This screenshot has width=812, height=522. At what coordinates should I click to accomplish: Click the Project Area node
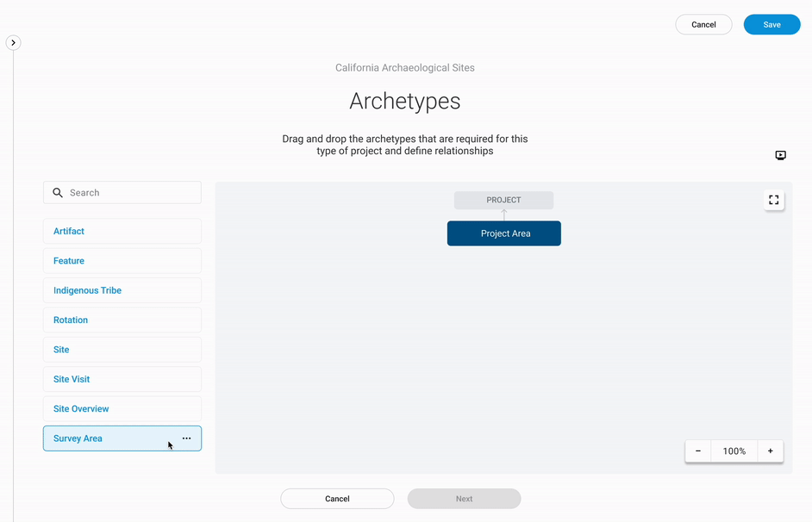pos(504,233)
